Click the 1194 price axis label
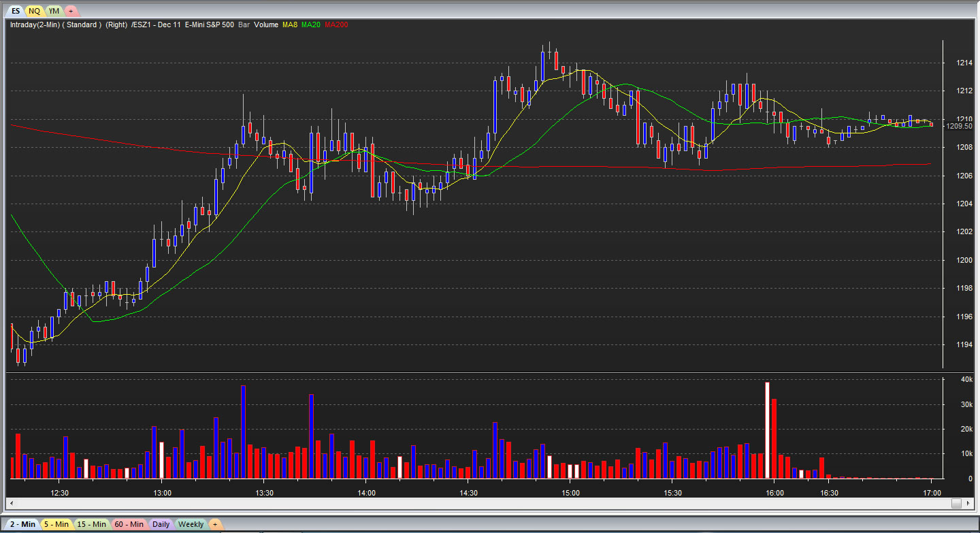The image size is (980, 533). click(964, 345)
